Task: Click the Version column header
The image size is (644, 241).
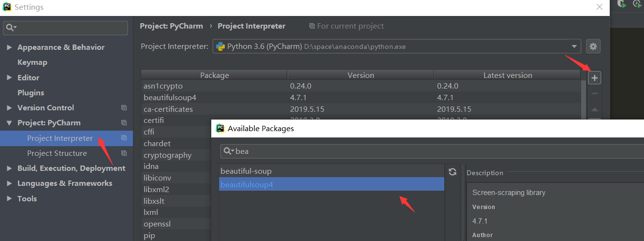Action: 361,75
